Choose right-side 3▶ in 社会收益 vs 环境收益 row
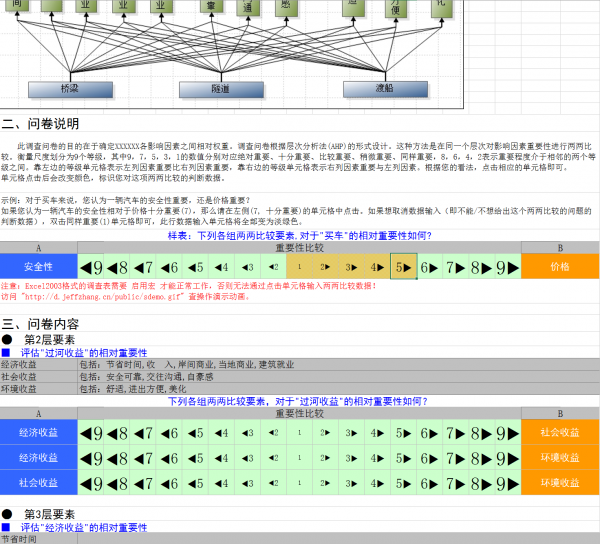The height and width of the screenshot is (544, 600). click(352, 482)
